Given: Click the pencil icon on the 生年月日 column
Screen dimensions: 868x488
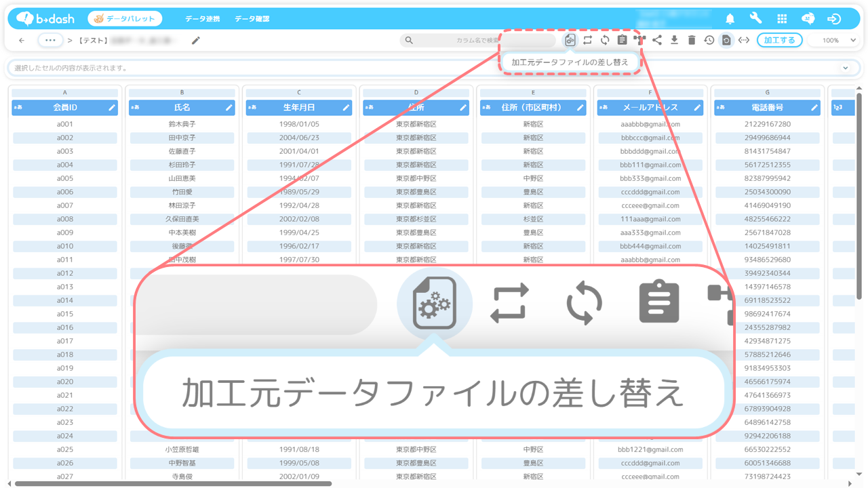Looking at the screenshot, I should click(x=346, y=107).
